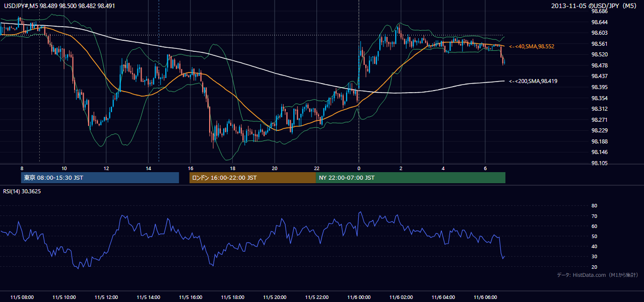This screenshot has height=302, width=644.
Task: Click RSI axis level 50
Action: pyautogui.click(x=594, y=236)
